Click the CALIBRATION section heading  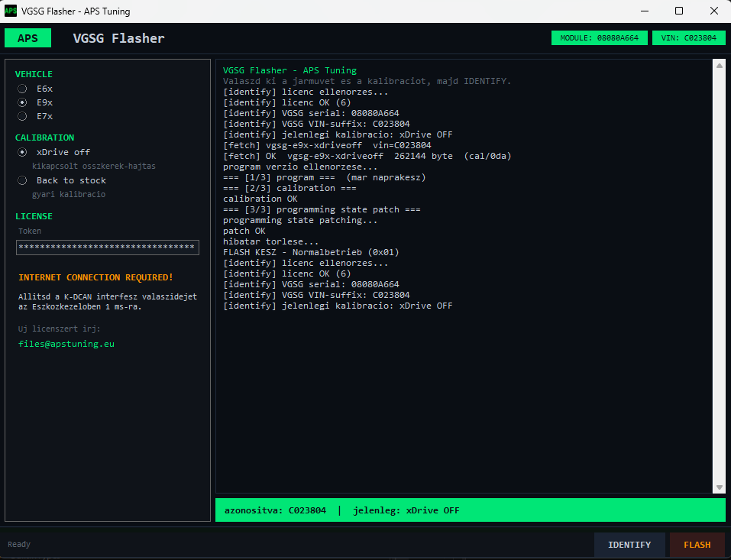coord(45,138)
